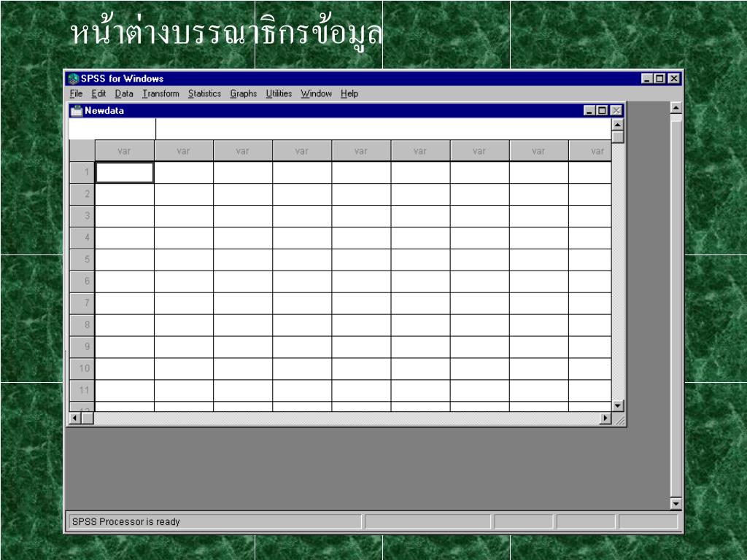This screenshot has width=747, height=560.
Task: Click the grid's top-left corner select-all box
Action: click(82, 151)
